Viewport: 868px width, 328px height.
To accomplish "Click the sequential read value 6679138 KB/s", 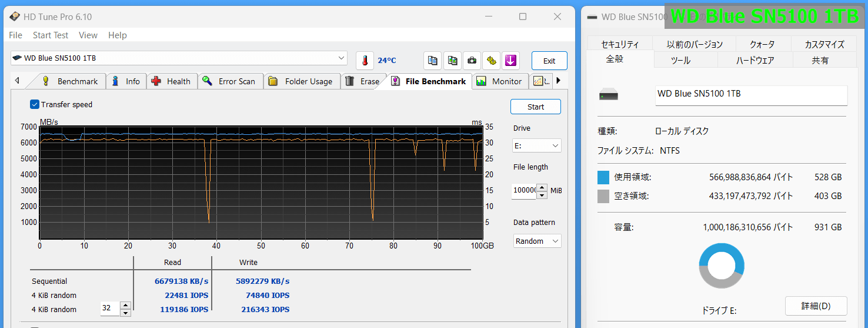I will click(x=182, y=281).
